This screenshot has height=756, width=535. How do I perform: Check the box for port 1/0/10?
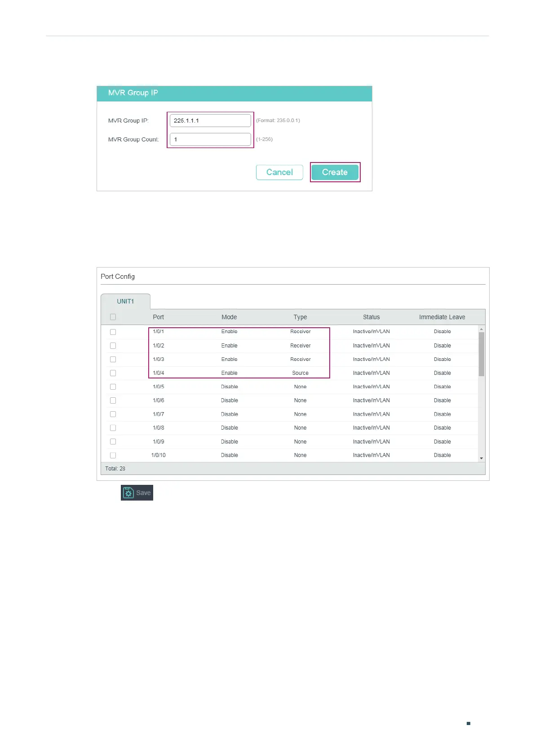(113, 455)
